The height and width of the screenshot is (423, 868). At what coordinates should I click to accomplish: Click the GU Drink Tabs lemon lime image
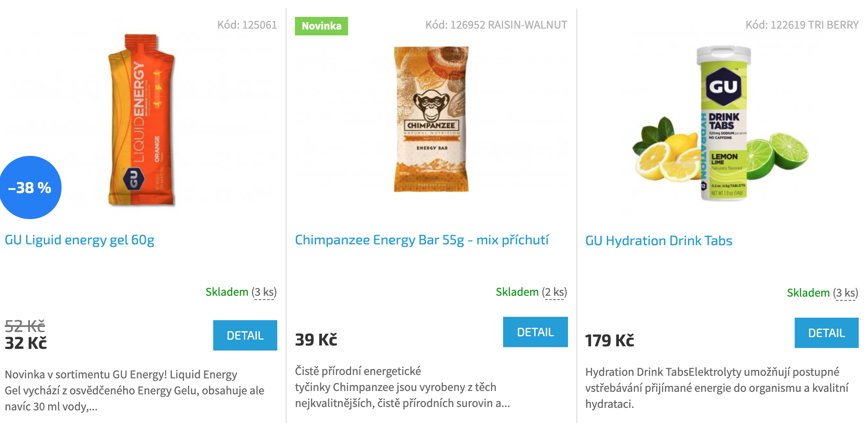click(x=721, y=123)
